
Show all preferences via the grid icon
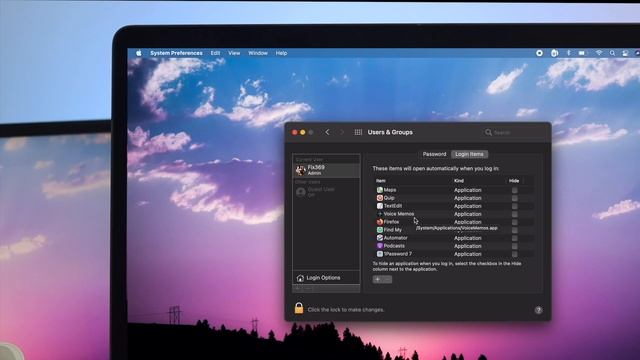[x=358, y=132]
